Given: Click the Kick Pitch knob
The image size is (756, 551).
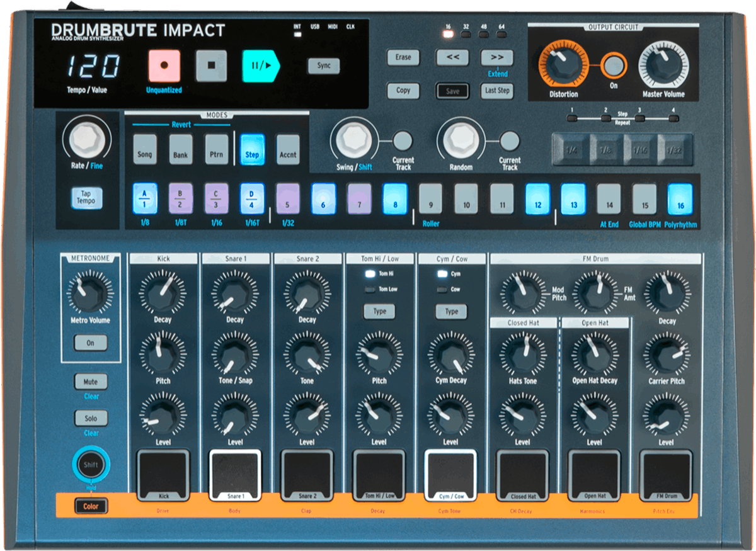Looking at the screenshot, I should pyautogui.click(x=163, y=354).
